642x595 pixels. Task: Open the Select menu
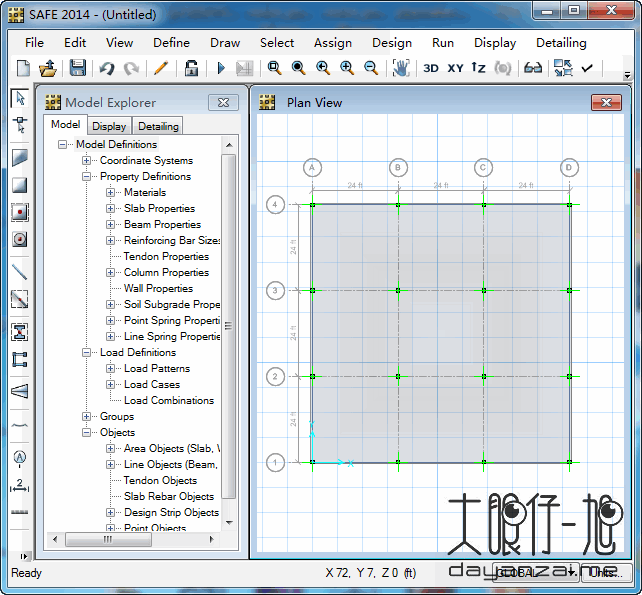pyautogui.click(x=277, y=43)
